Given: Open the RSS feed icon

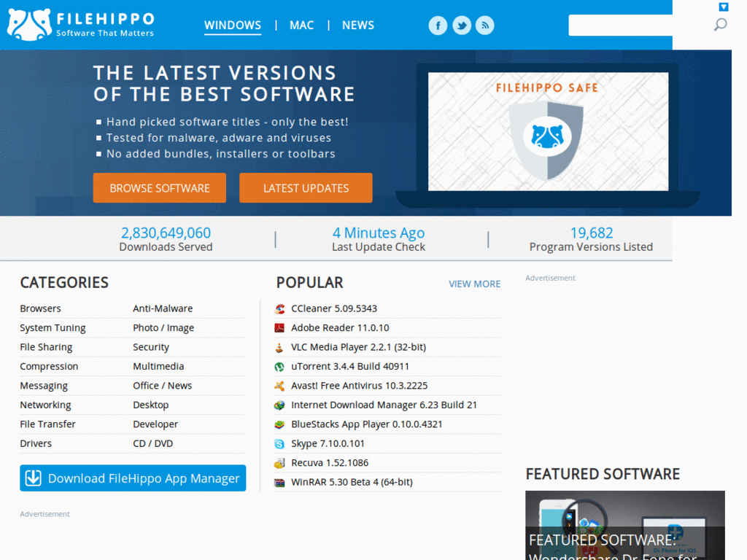Looking at the screenshot, I should (485, 26).
